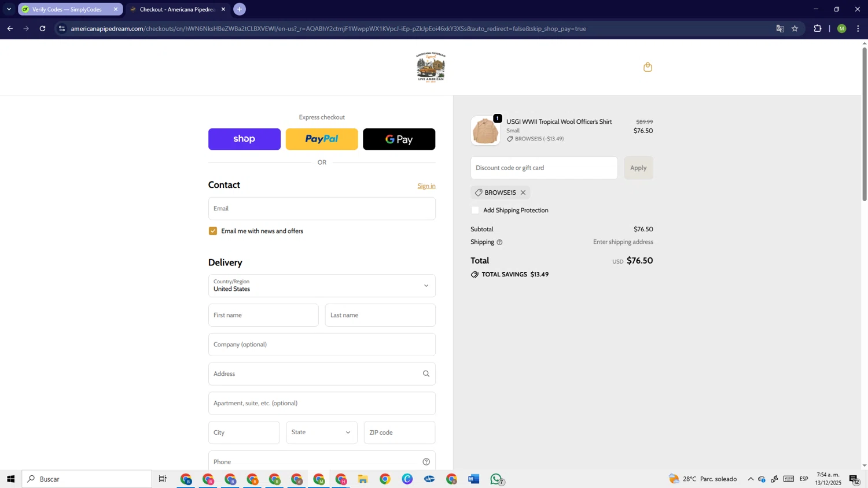Open the Chrome three-dot menu
The width and height of the screenshot is (868, 488).
pyautogui.click(x=858, y=28)
